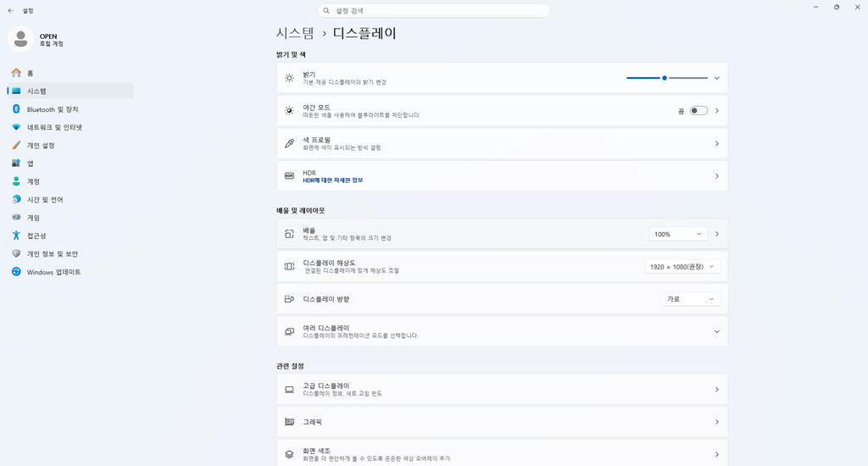This screenshot has width=868, height=466.
Task: Open HDR settings via its row chevron
Action: 717,176
